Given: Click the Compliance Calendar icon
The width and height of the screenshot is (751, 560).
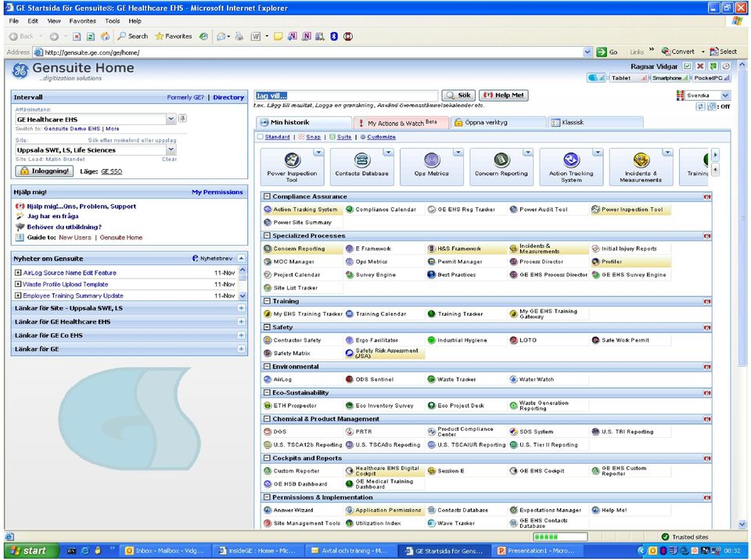Looking at the screenshot, I should click(x=350, y=210).
